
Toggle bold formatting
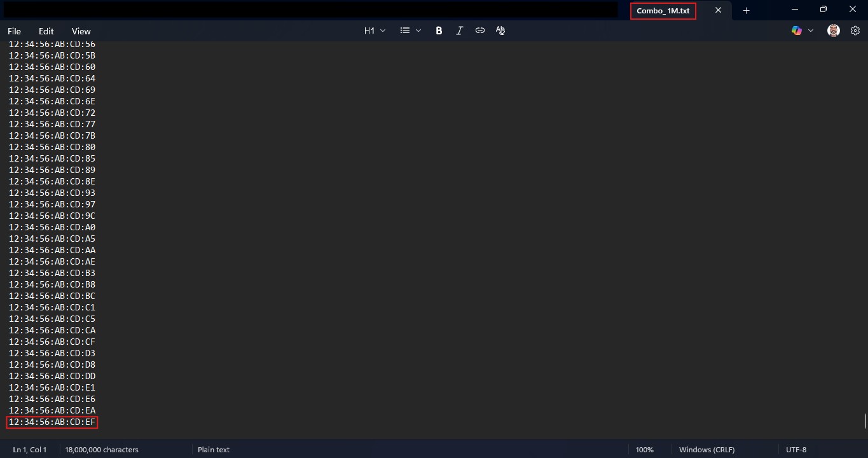[439, 31]
